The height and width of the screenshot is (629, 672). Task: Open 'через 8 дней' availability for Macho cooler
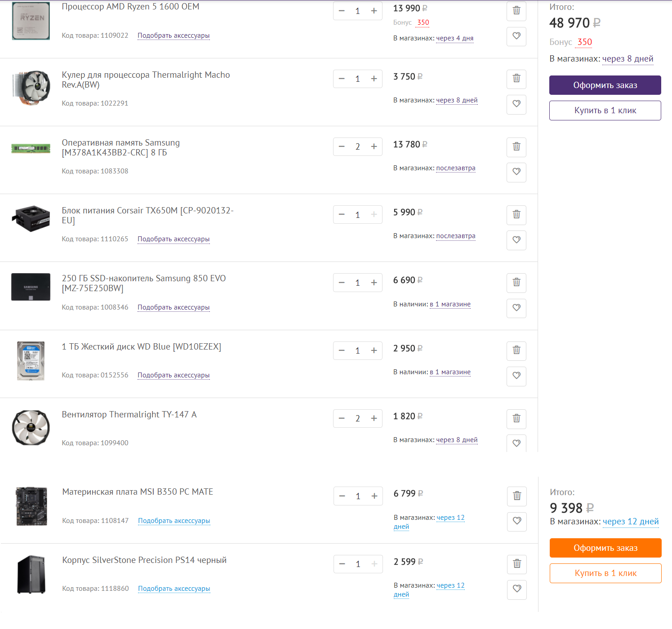click(x=457, y=100)
